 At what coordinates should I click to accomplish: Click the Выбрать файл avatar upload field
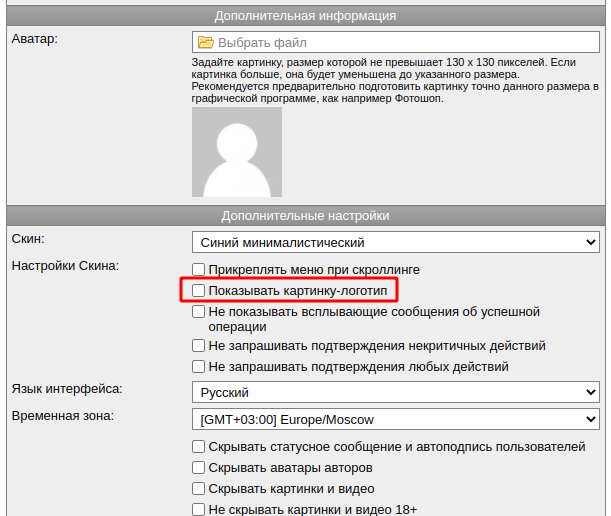(395, 43)
